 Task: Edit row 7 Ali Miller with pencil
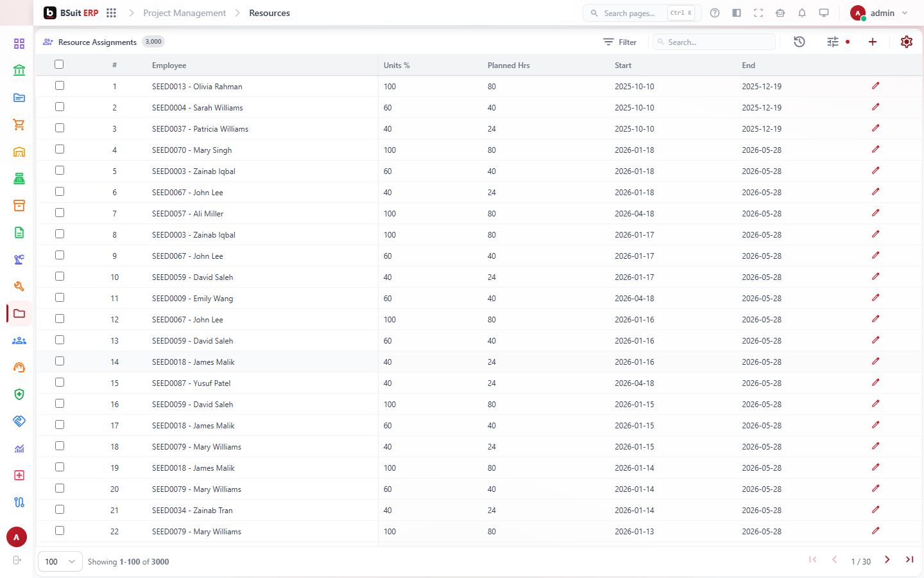(x=876, y=213)
